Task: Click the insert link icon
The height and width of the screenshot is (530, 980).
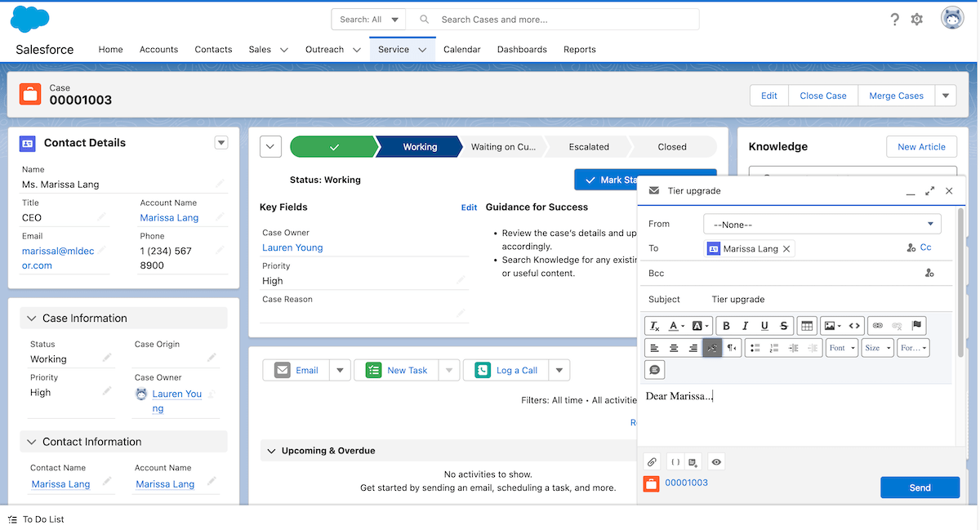Action: [878, 326]
